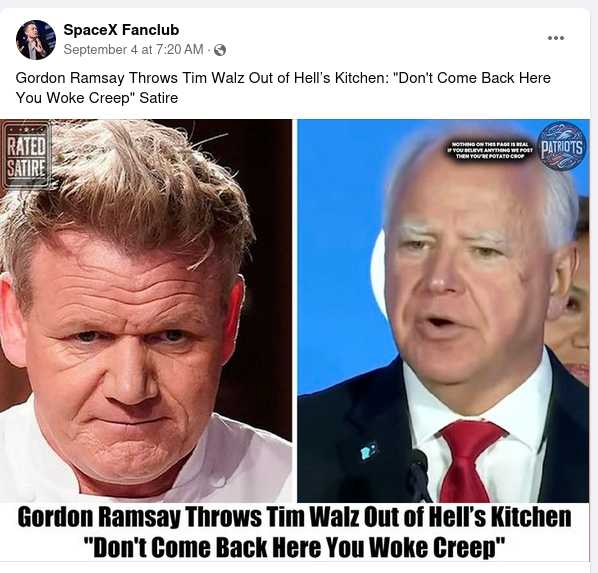
Task: Click the bold "Don't Come Back Here" quote line
Action: click(x=294, y=547)
